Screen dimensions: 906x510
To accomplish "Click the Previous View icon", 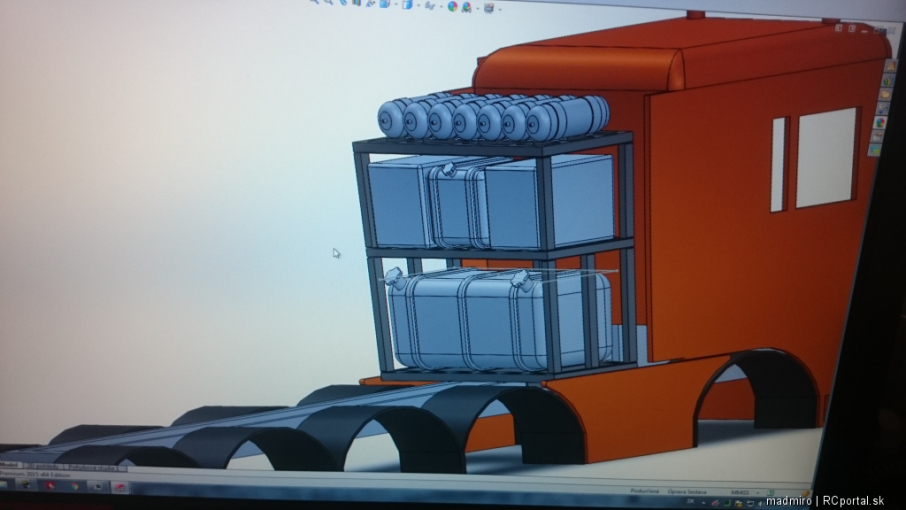I will point(344,2).
